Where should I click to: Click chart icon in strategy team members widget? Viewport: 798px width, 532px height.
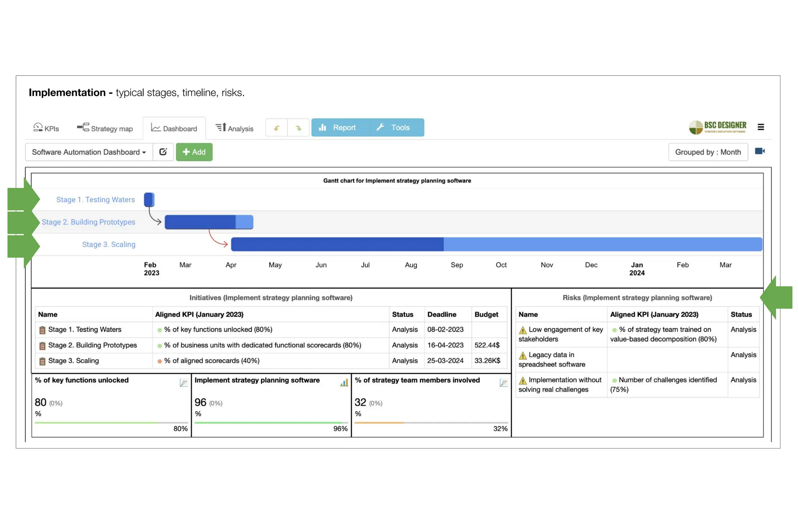coord(503,383)
